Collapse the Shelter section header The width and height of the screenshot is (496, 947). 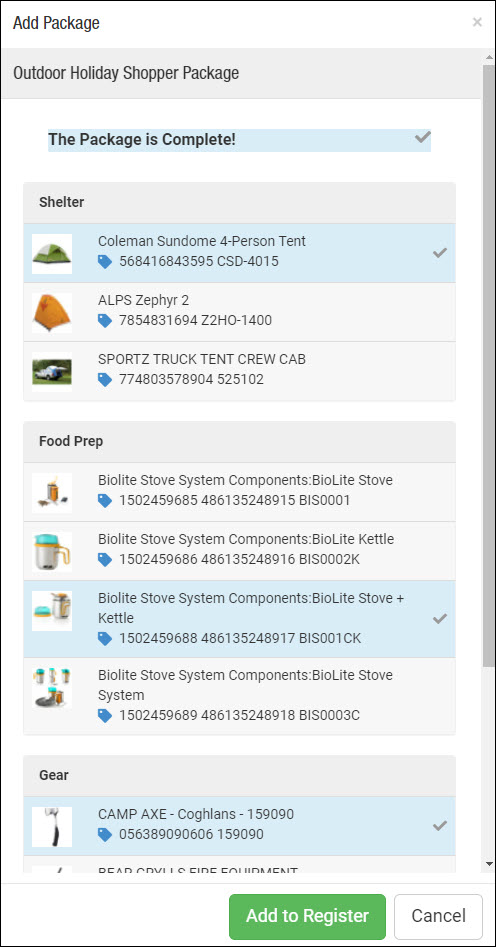[x=239, y=202]
